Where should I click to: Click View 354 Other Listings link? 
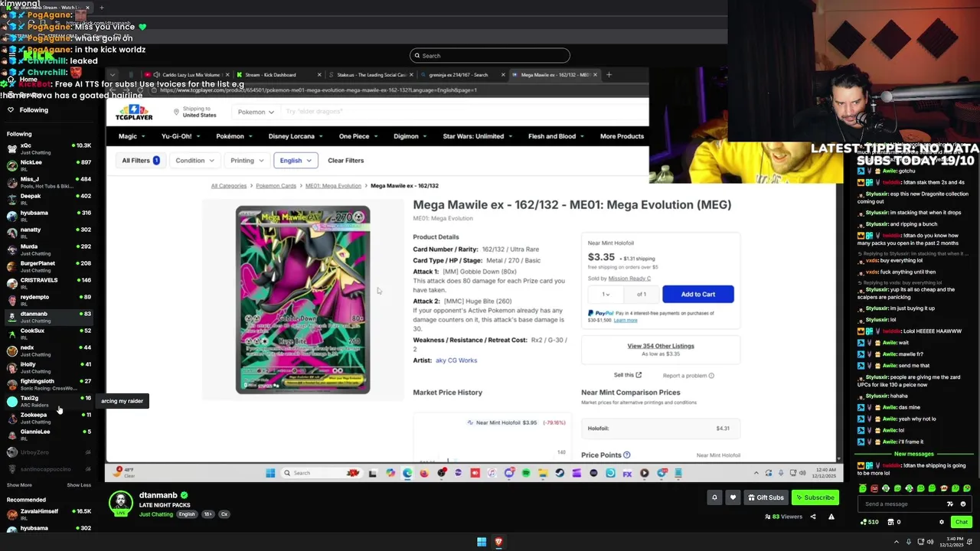pos(661,346)
